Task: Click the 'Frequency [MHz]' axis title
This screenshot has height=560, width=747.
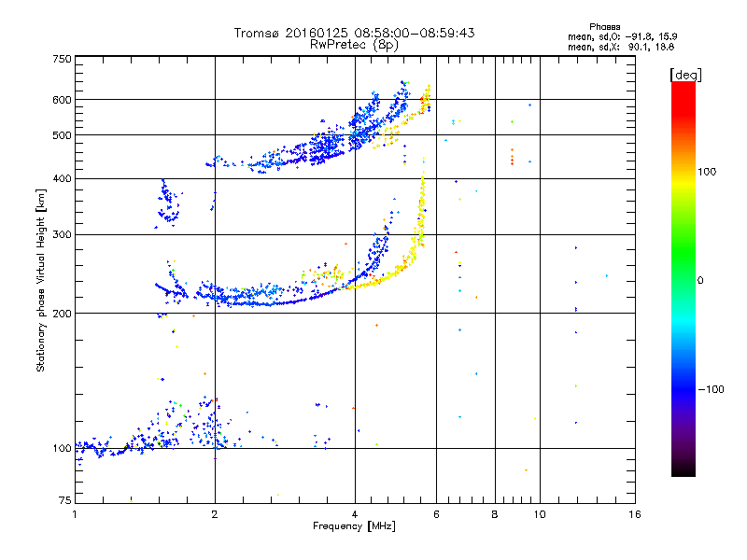Action: point(354,526)
